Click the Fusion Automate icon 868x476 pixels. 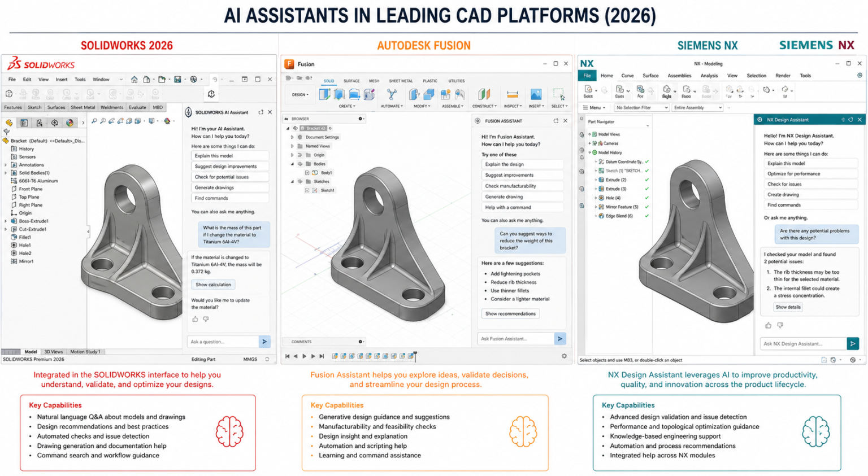(x=392, y=94)
